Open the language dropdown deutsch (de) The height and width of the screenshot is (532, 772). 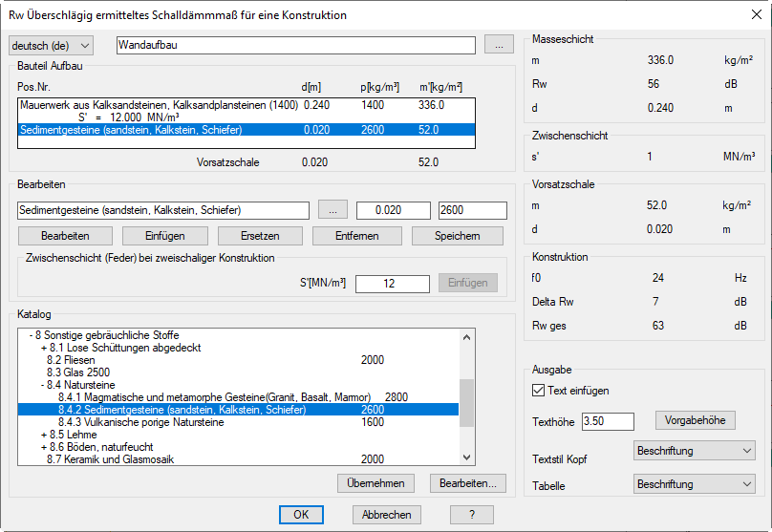[x=52, y=46]
